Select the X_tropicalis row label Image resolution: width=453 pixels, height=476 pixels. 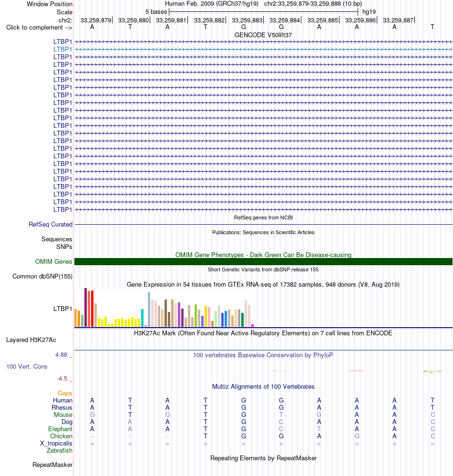coord(56,444)
